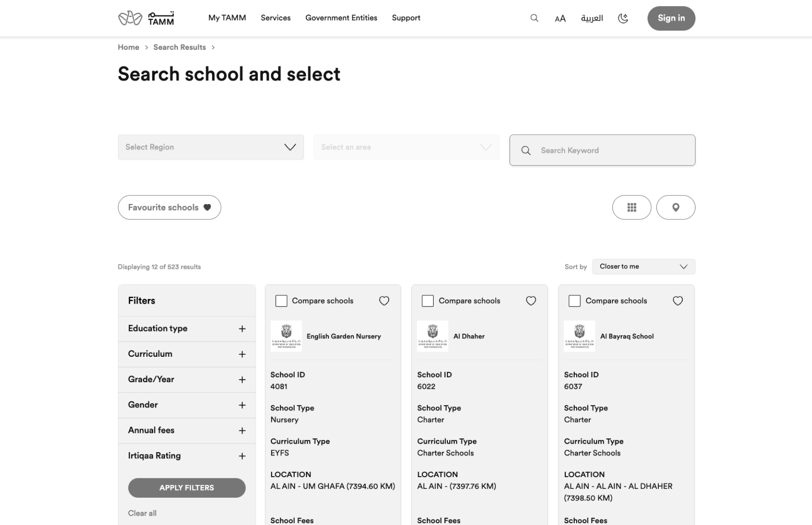This screenshot has width=812, height=525.
Task: Check Compare schools for Al Bayraq School
Action: click(574, 301)
